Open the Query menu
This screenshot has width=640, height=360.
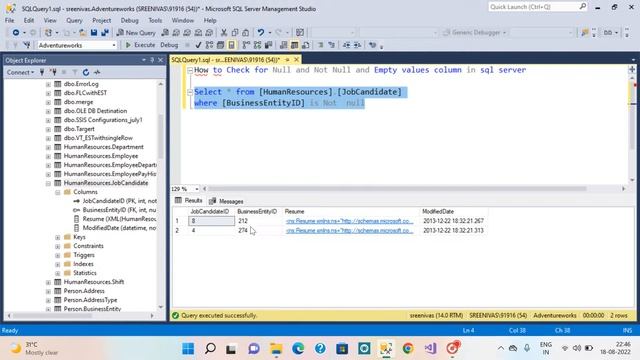[x=74, y=20]
